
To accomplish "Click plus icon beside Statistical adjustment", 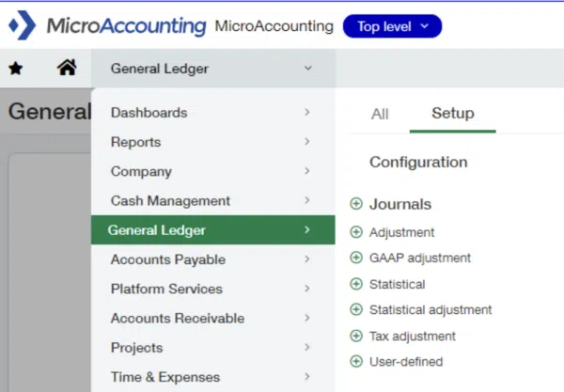I will (356, 309).
